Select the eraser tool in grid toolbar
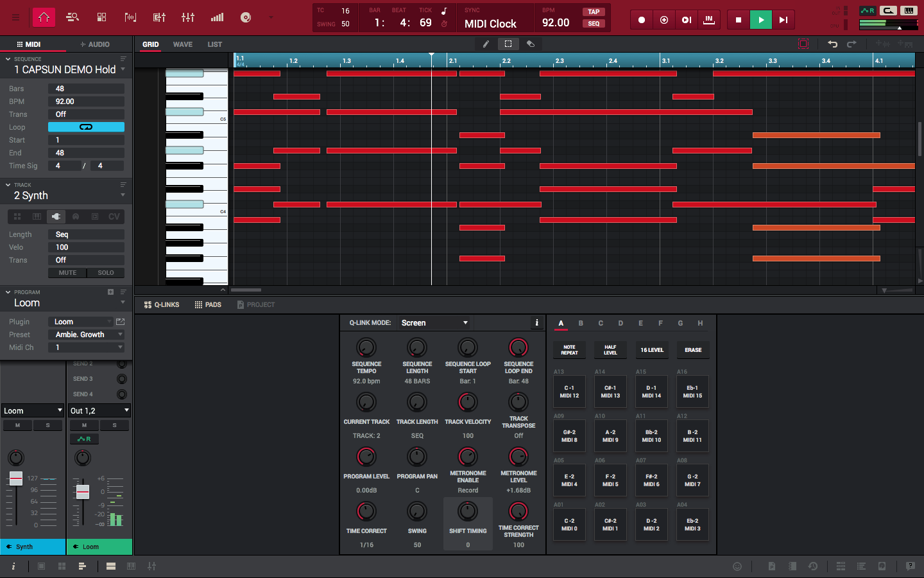Screen dimensions: 924x578 point(531,44)
